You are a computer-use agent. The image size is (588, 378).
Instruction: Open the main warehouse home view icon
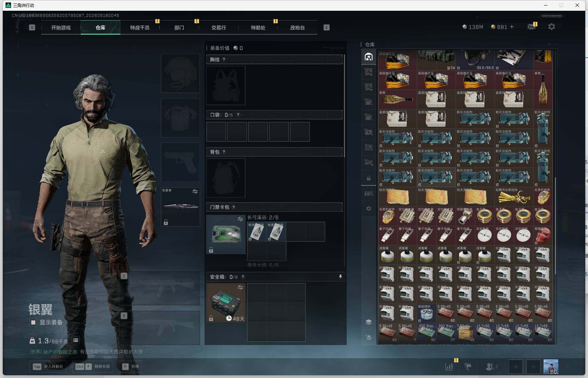369,57
